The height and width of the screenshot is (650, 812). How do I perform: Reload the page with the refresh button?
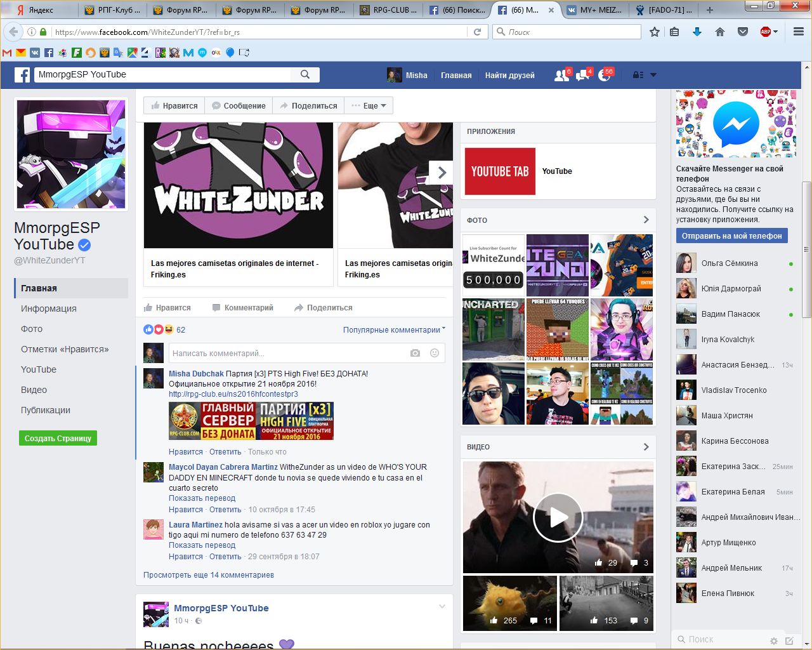tap(478, 32)
